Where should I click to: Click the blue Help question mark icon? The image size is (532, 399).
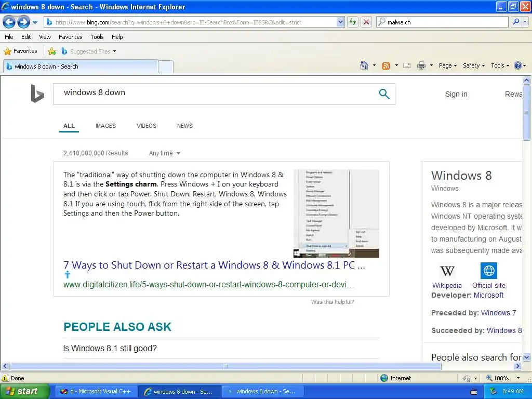point(518,65)
